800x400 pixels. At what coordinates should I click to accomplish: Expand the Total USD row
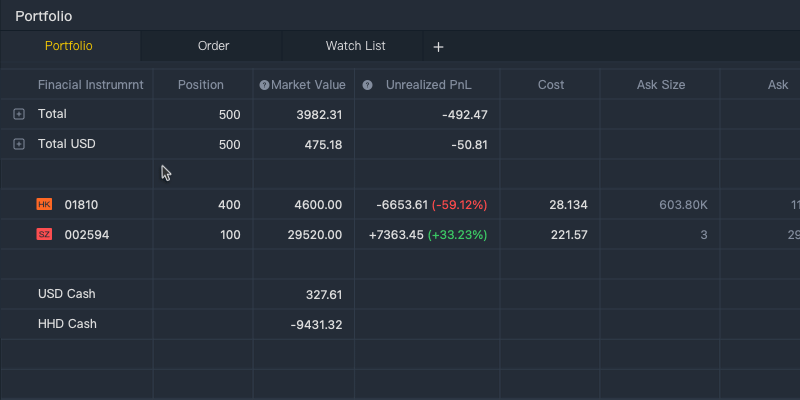pyautogui.click(x=18, y=145)
